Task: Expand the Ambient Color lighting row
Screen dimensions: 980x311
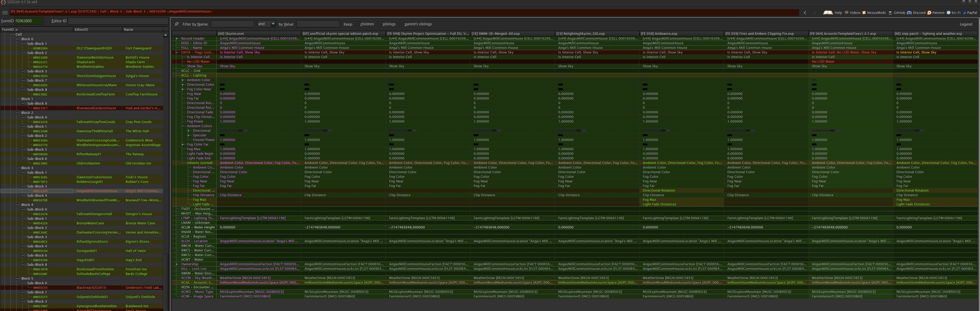Action: click(x=183, y=80)
